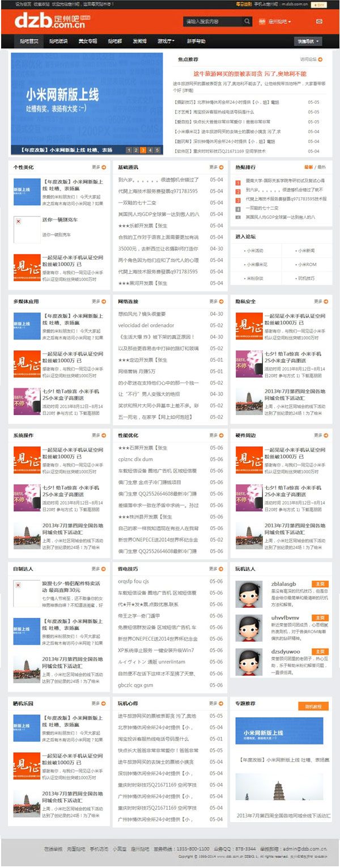Screen dimensions: 340x868
Task: Open 手机访问 link in footer
Action: [99, 849]
